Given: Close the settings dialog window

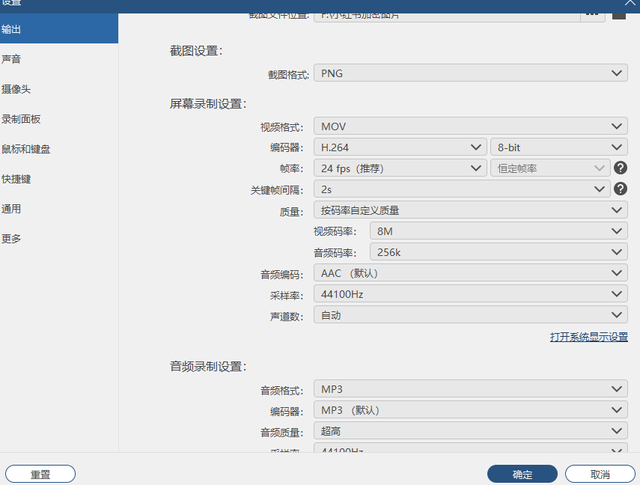Looking at the screenshot, I should [x=630, y=3].
